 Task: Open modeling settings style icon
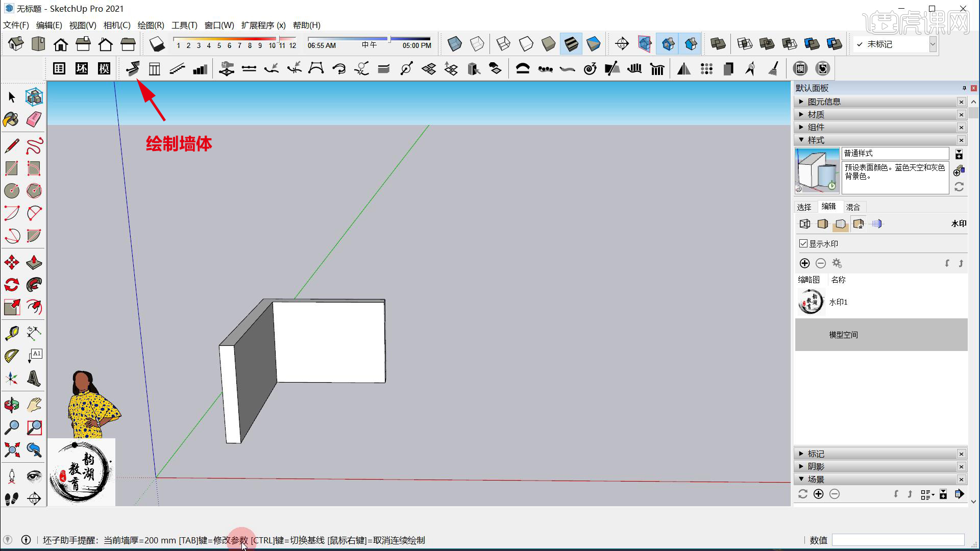(x=876, y=224)
